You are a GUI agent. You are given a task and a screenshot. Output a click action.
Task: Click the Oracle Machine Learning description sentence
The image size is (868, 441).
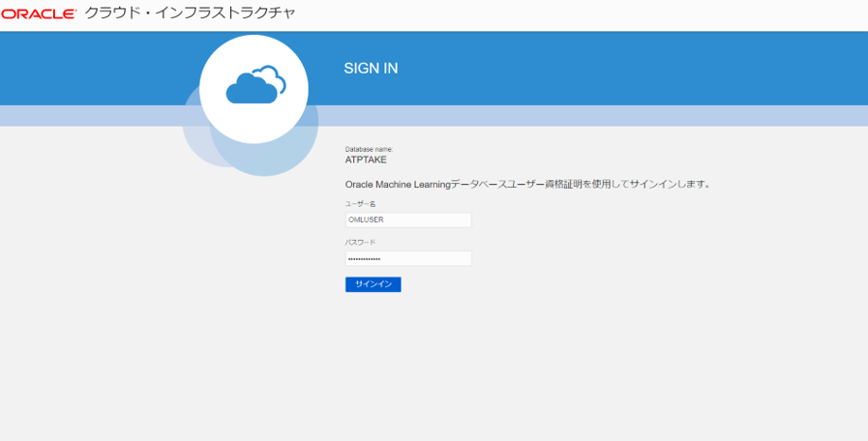(527, 184)
